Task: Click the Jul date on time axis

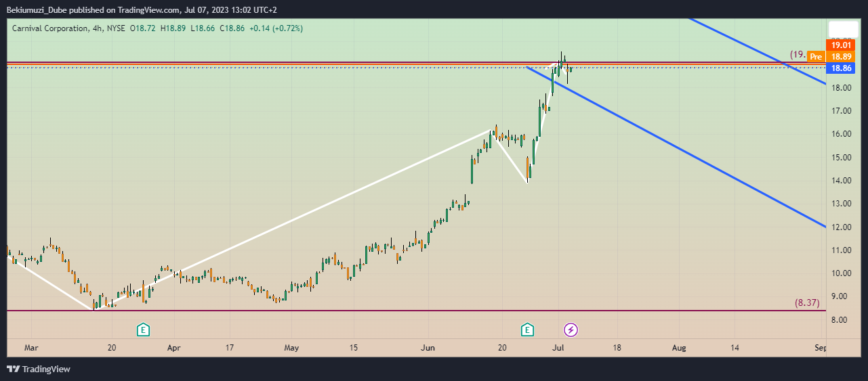Action: (560, 348)
